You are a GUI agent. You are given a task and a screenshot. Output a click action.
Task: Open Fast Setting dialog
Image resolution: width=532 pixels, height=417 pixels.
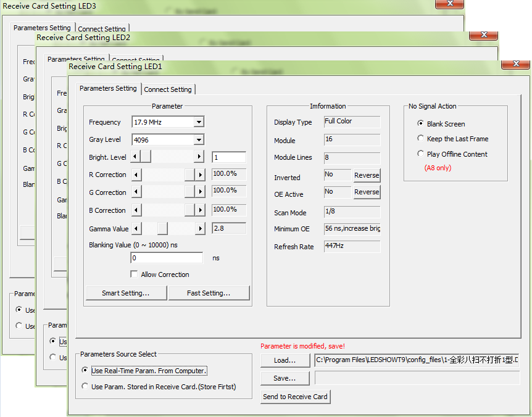pyautogui.click(x=209, y=293)
